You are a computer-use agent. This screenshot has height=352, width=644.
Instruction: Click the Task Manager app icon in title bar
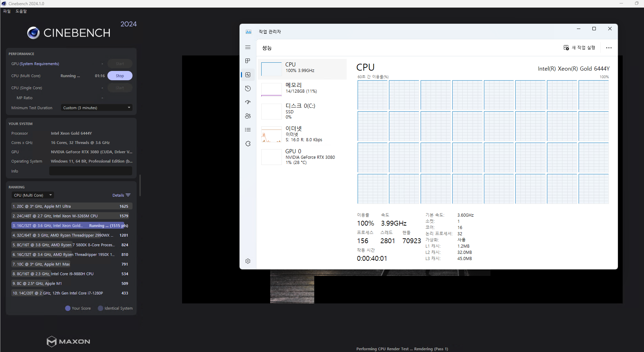point(249,32)
